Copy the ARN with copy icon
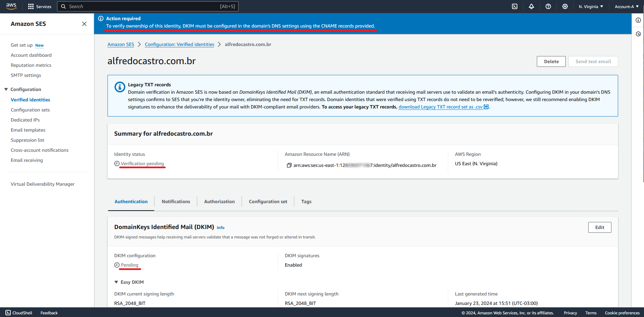The height and width of the screenshot is (317, 644). pyautogui.click(x=289, y=165)
